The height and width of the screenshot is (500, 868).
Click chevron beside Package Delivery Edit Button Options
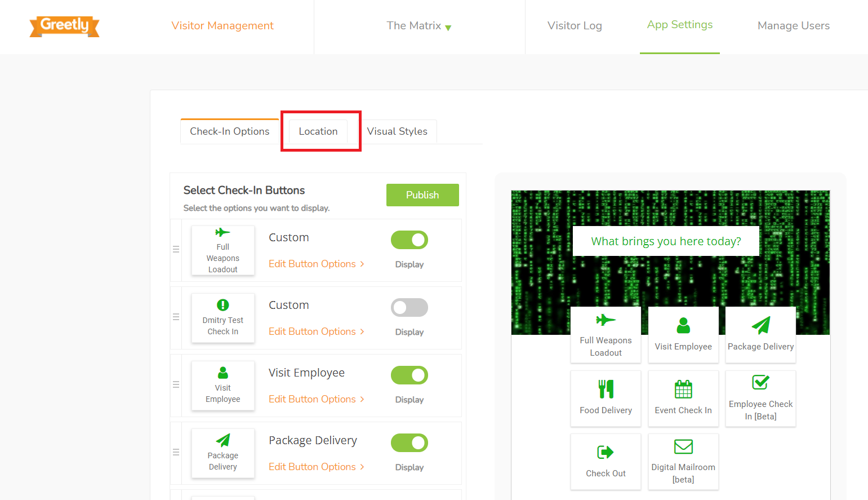click(x=362, y=467)
